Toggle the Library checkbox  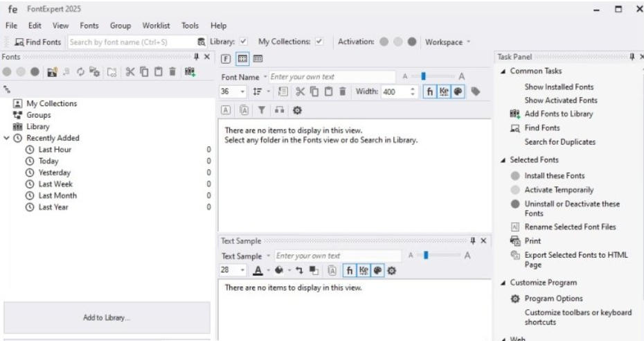click(x=244, y=42)
